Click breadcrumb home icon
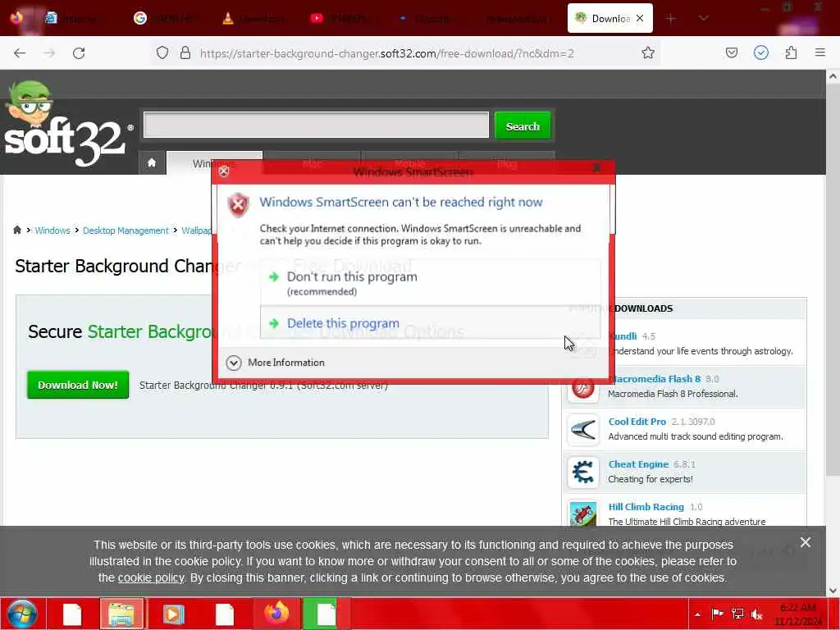840x630 pixels. click(17, 230)
